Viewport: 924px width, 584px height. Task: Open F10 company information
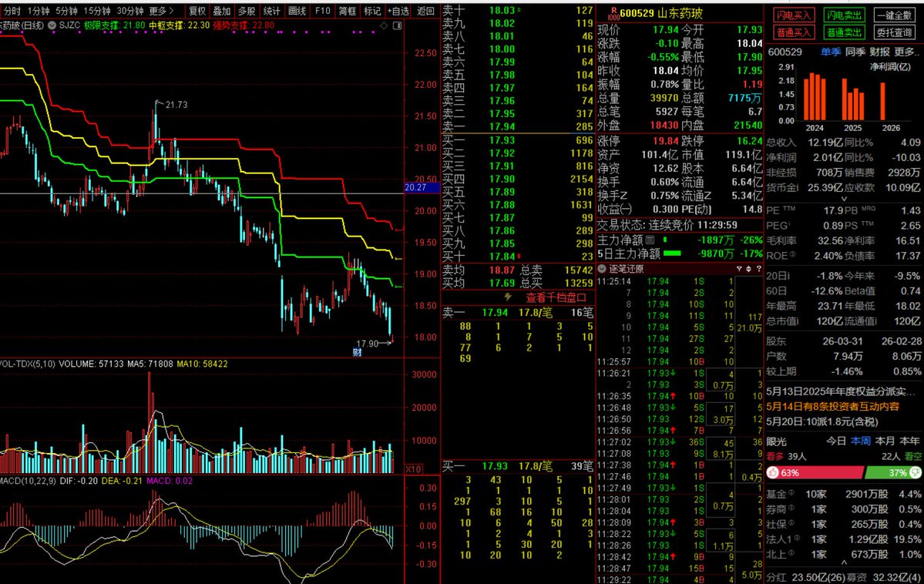point(322,11)
